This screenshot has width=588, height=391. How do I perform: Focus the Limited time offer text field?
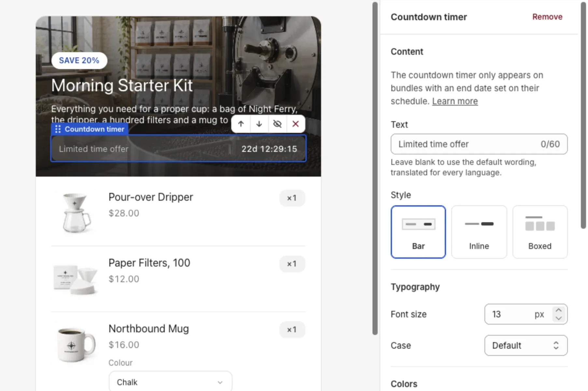pyautogui.click(x=479, y=144)
